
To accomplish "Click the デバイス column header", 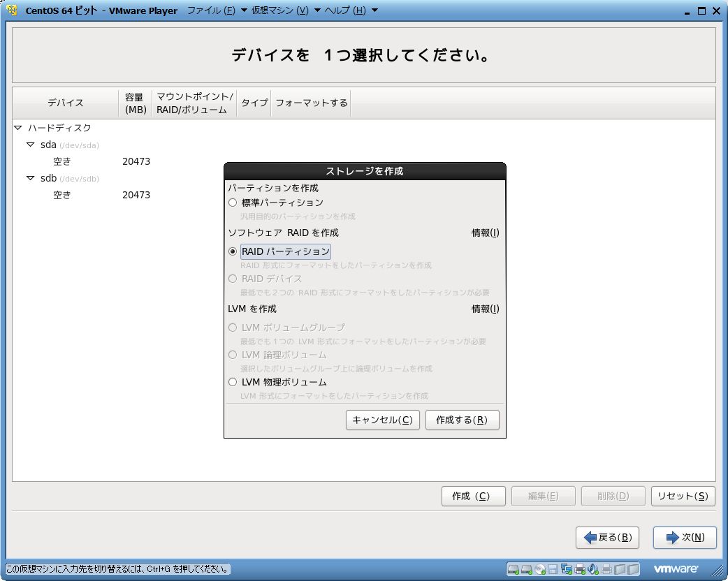I will pyautogui.click(x=66, y=103).
